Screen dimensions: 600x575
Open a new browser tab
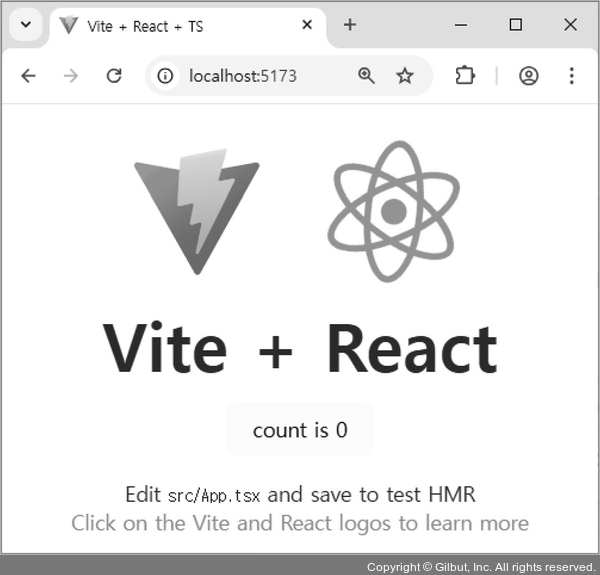[349, 25]
